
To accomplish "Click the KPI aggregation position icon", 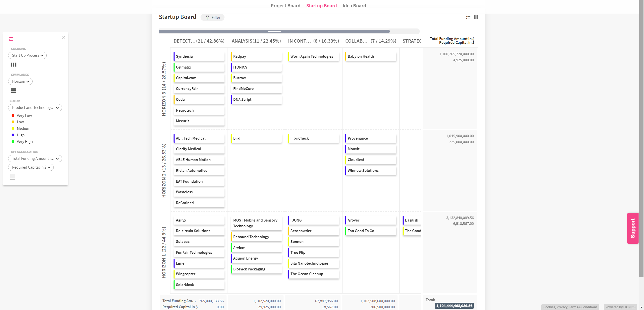I will 13,176.
